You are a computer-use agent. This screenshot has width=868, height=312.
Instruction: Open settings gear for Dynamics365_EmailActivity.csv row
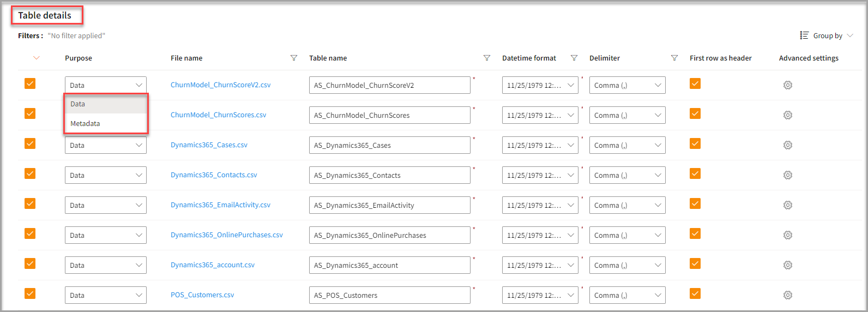point(787,205)
